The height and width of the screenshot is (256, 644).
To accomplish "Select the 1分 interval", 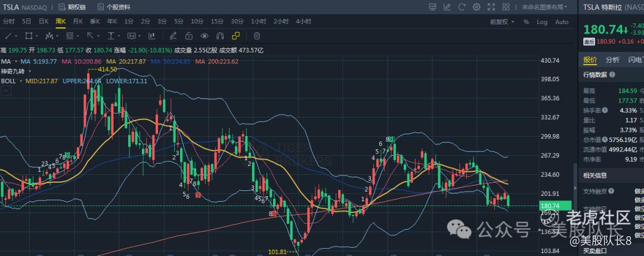I will [x=129, y=21].
